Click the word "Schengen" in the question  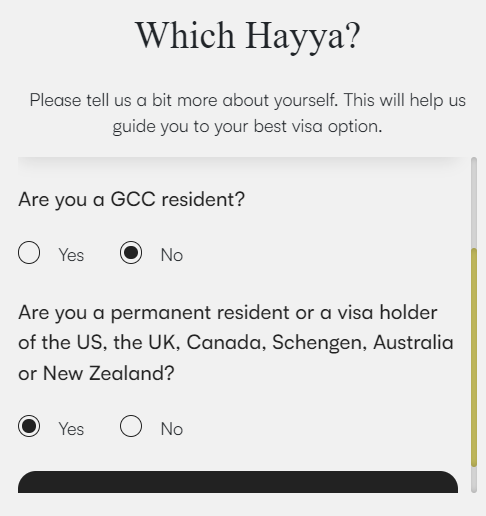pos(319,343)
